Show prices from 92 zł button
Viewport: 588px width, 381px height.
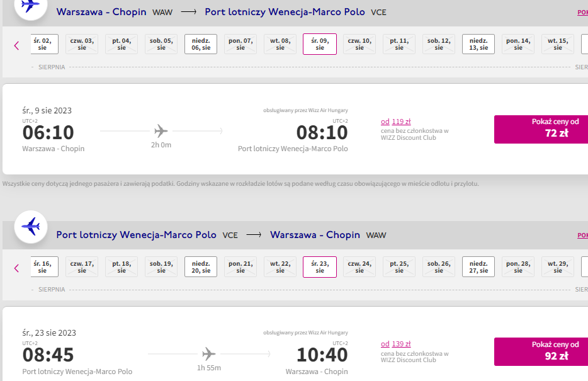541,352
